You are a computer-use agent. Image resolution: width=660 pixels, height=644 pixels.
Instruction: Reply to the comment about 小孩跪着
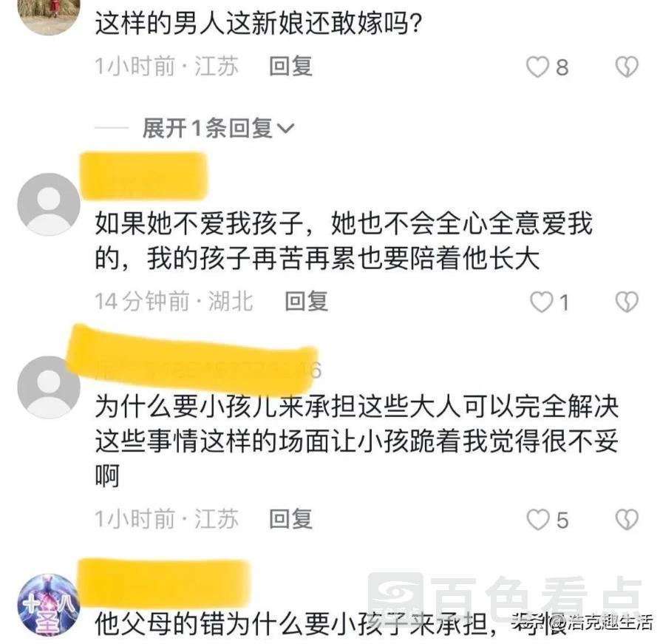pos(291,519)
